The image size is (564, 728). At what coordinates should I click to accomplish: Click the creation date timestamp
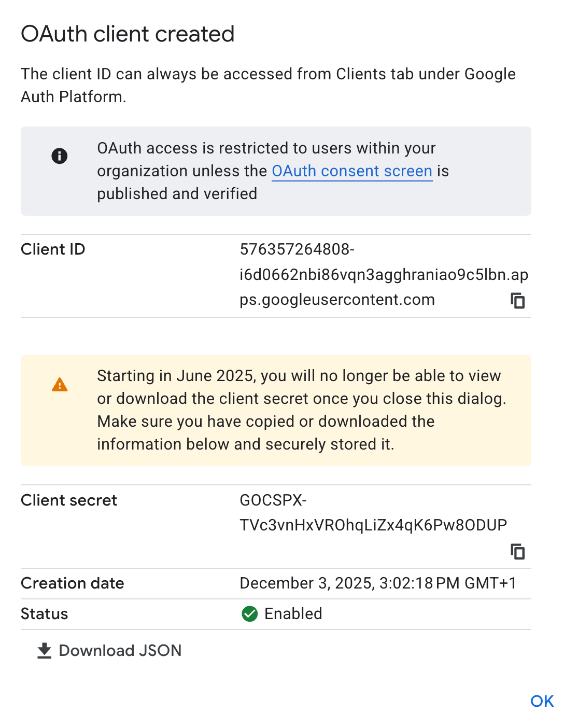point(378,583)
